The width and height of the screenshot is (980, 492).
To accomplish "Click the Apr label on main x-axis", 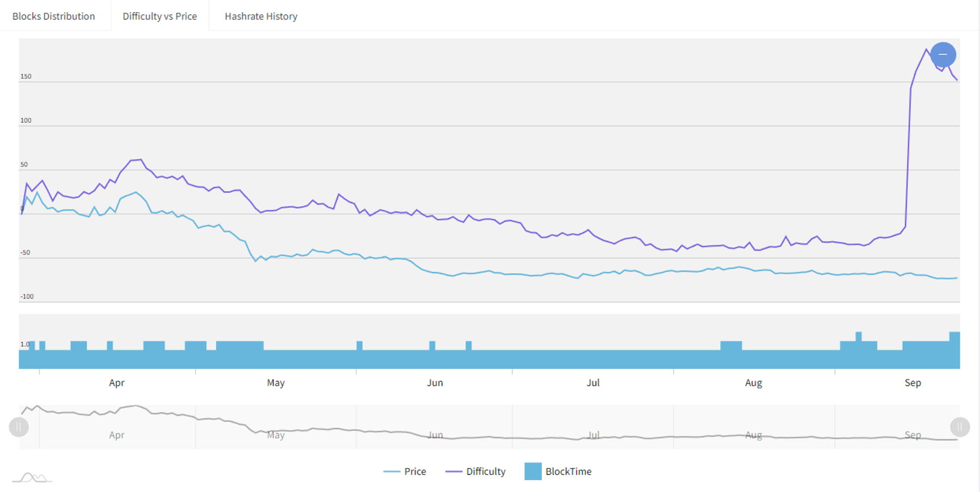I will tap(117, 383).
